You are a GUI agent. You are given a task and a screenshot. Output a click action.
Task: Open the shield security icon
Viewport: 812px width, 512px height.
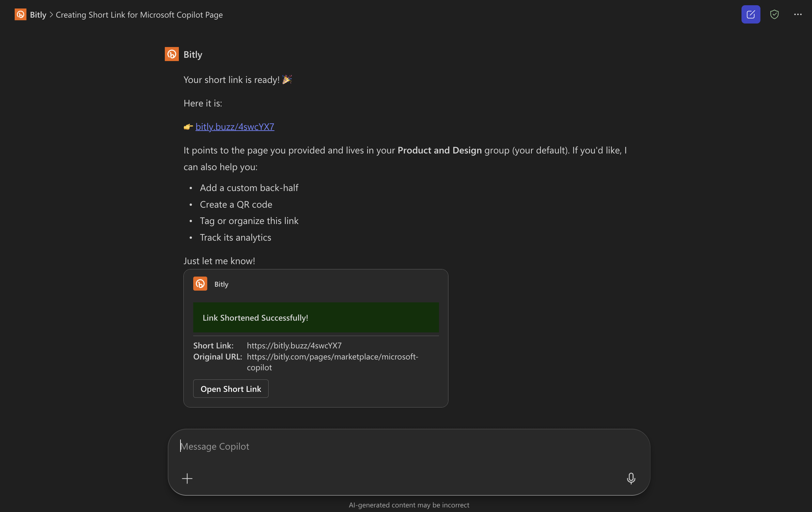coord(774,14)
